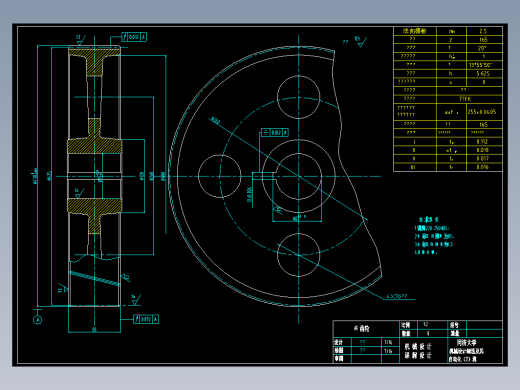
Task: Click the helix angle value 13°55'50"
Action: tap(480, 65)
